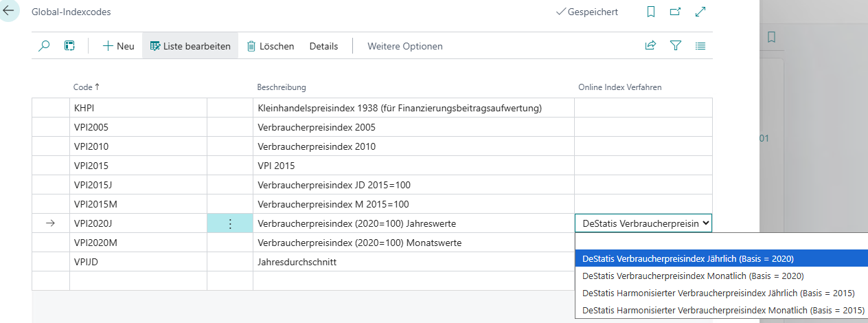This screenshot has width=868, height=323.
Task: Open the Details menu
Action: (x=323, y=46)
